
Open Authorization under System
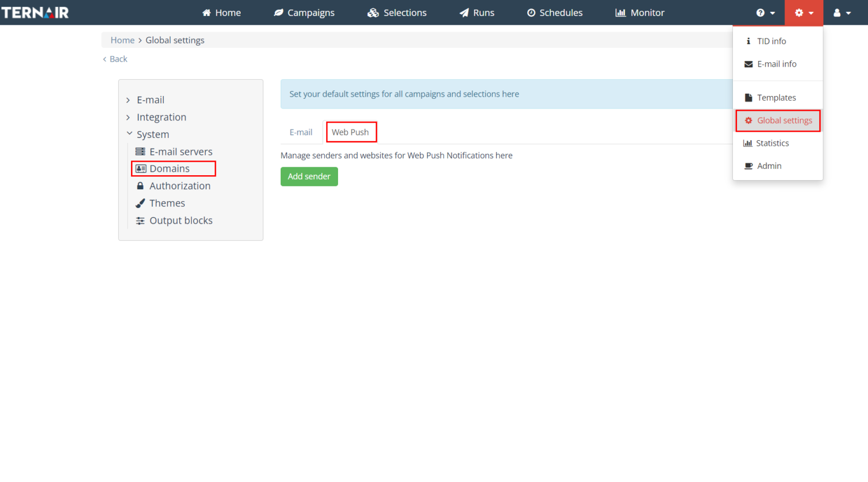(173, 186)
